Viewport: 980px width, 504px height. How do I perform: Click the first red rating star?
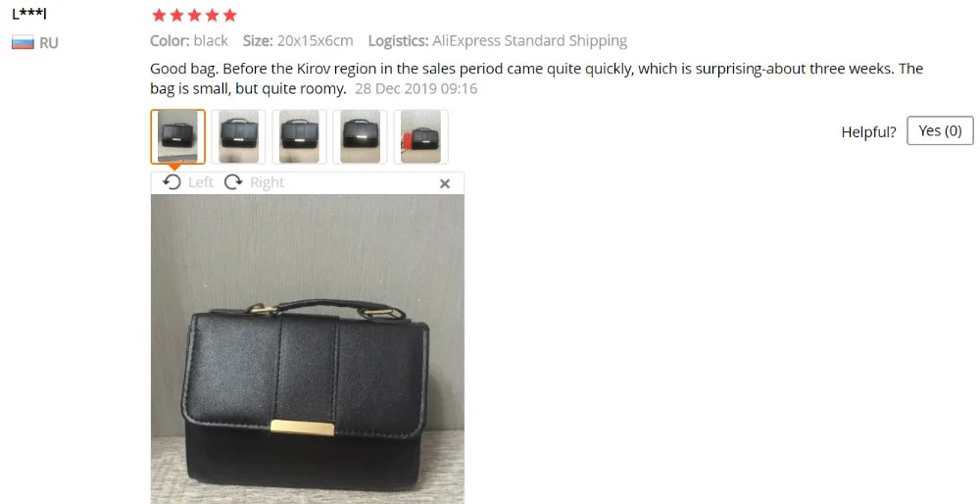tap(160, 15)
